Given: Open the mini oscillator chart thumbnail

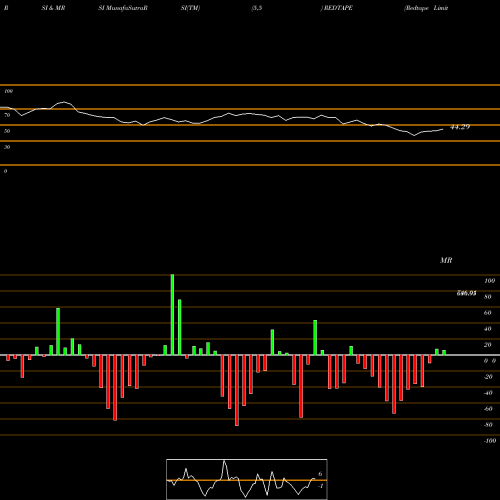Looking at the screenshot, I should 247,479.
